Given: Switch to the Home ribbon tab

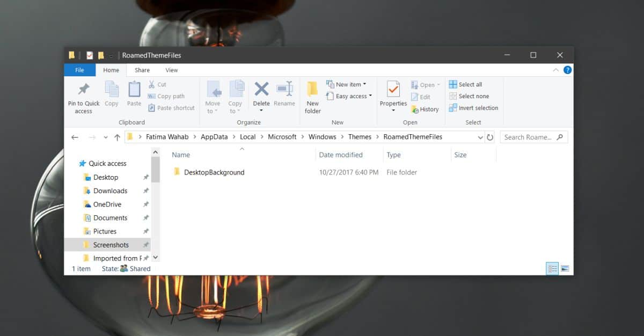Looking at the screenshot, I should coord(111,70).
